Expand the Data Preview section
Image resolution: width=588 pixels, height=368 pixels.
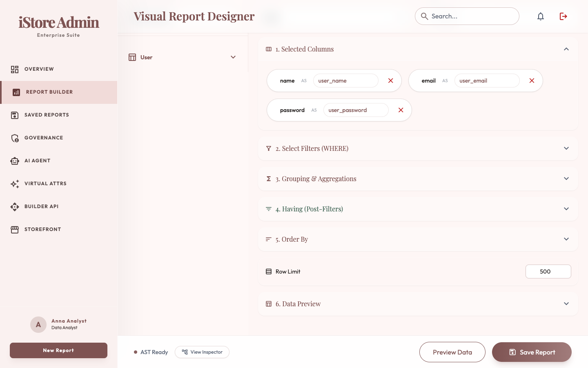point(566,304)
